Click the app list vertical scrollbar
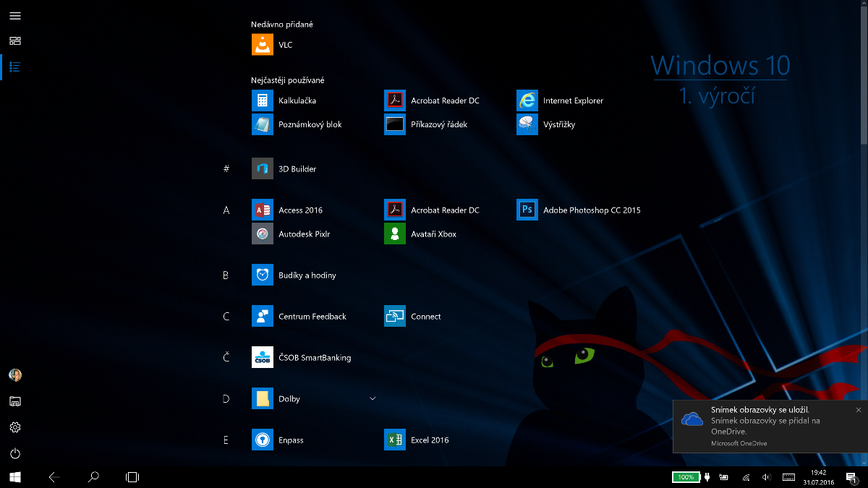 (x=864, y=72)
